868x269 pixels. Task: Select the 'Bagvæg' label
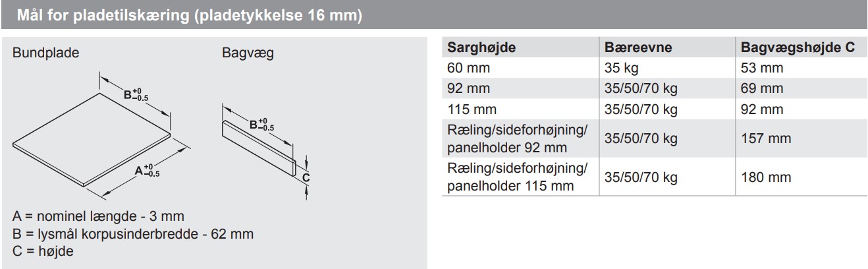(247, 53)
